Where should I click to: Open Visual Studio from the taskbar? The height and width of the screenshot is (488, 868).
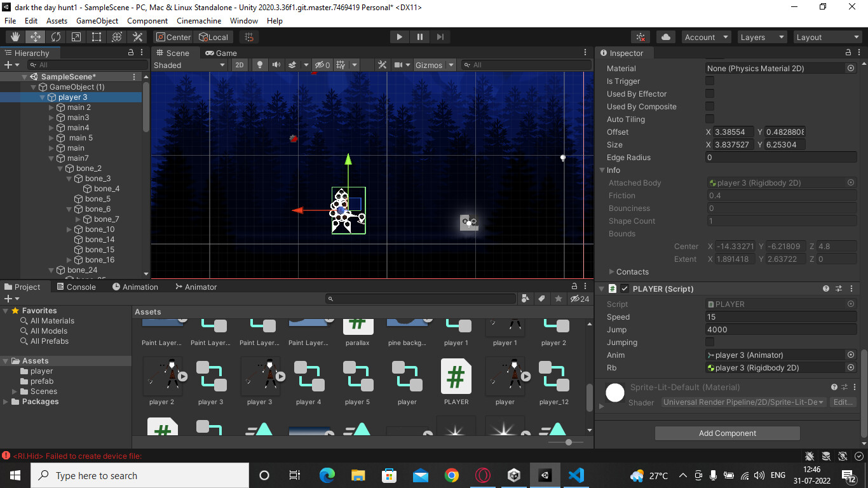(x=576, y=475)
